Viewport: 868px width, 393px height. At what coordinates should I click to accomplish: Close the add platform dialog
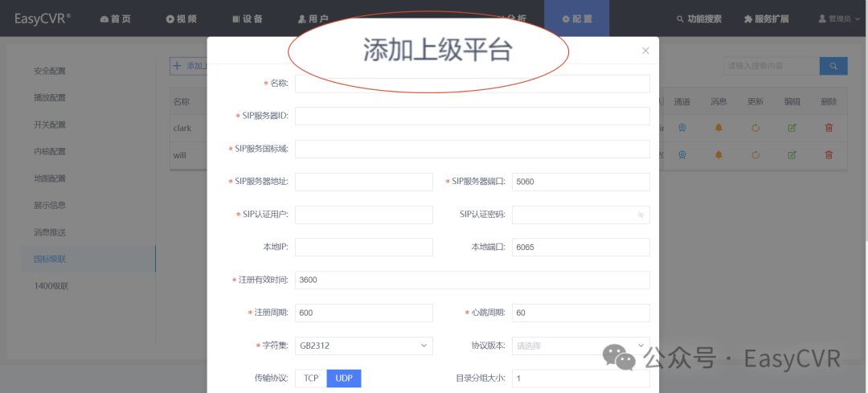645,51
